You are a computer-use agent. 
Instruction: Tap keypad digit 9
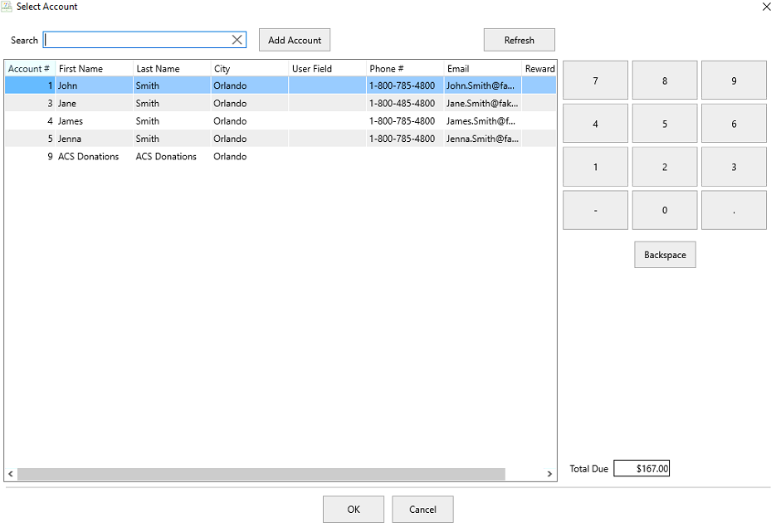734,81
